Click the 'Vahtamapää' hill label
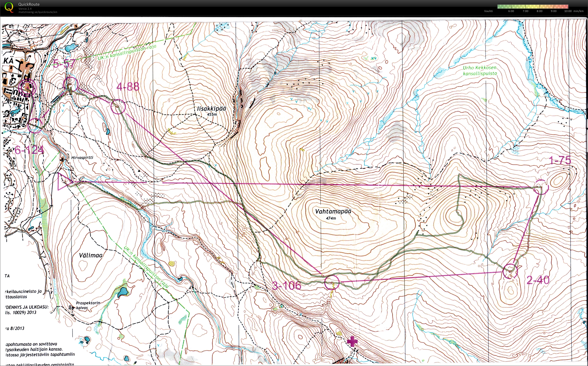Viewport: 588px width, 366px height. (333, 211)
